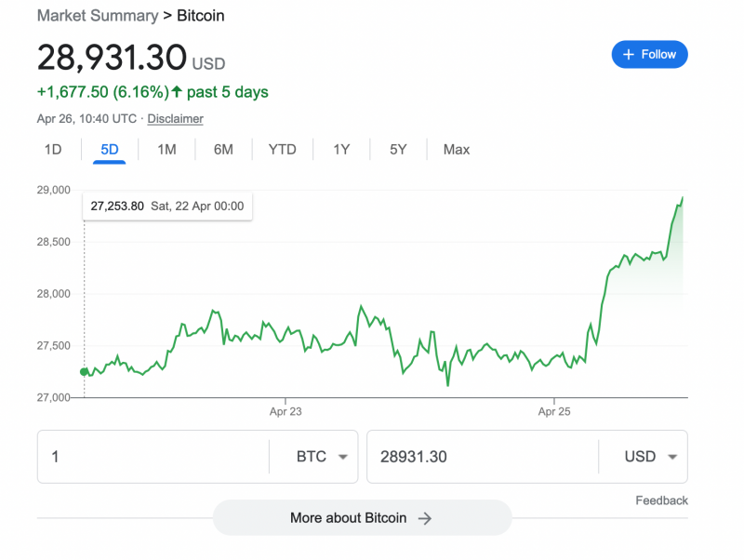Click the plus icon in Follow button
Image resolution: width=744 pixels, height=560 pixels.
[x=629, y=55]
